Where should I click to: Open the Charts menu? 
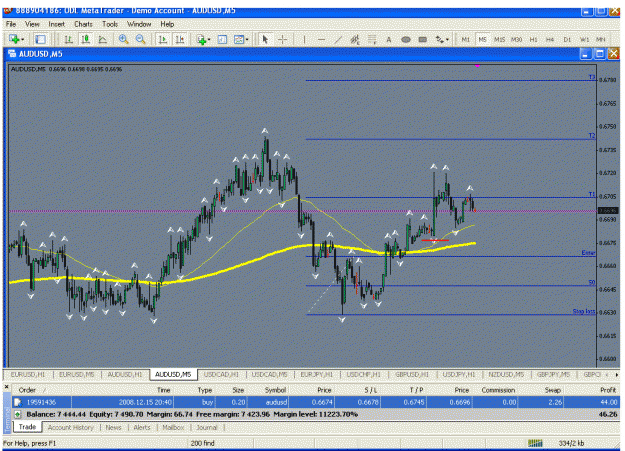pyautogui.click(x=83, y=24)
